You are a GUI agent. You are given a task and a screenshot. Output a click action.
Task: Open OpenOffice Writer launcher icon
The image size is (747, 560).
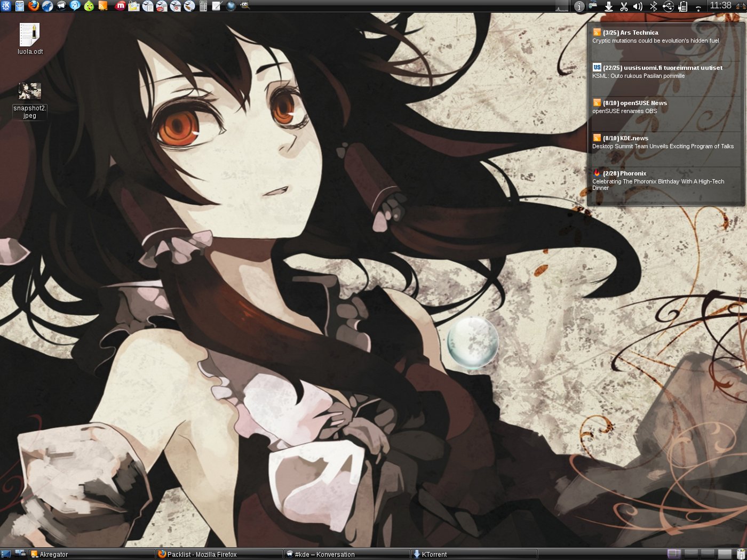click(148, 6)
